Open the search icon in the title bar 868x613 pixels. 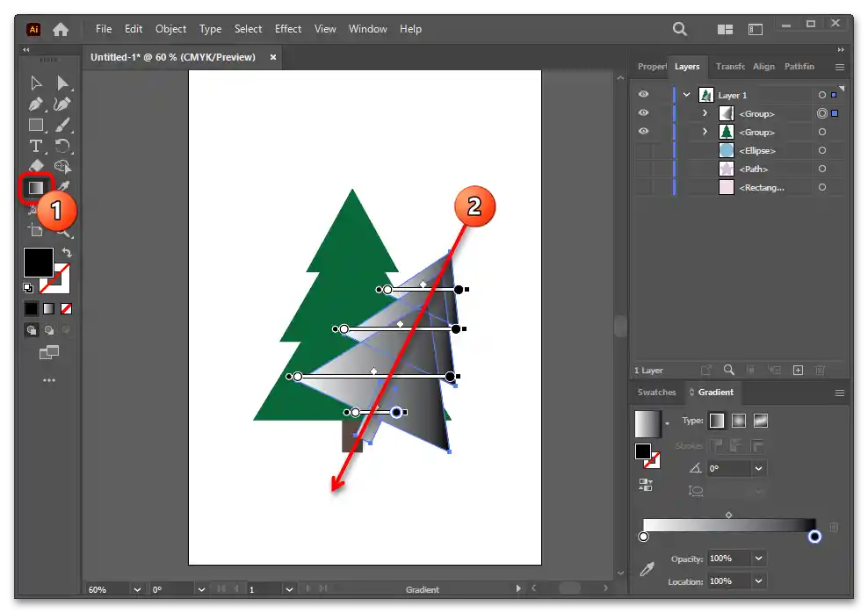click(680, 29)
